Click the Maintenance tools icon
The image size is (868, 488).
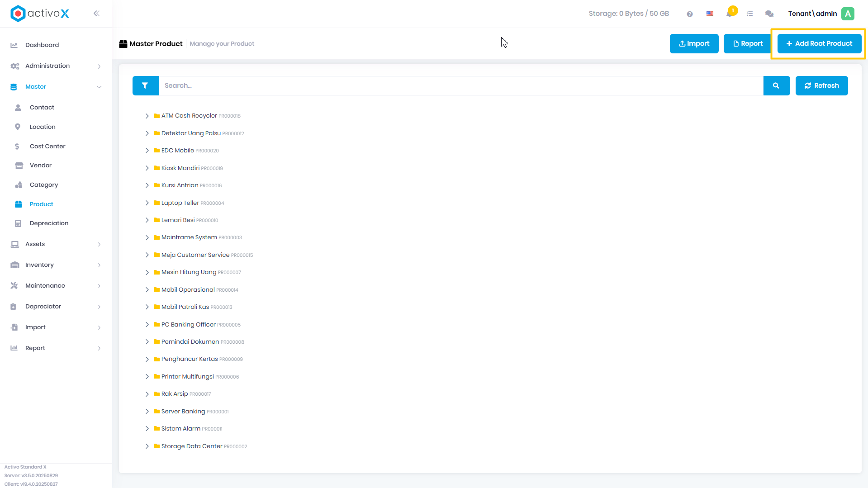point(14,286)
